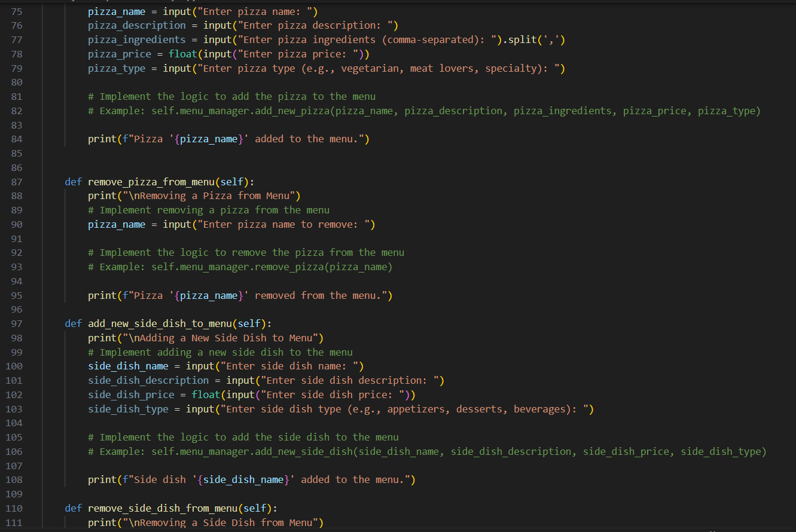Click the print "Side dish ... added to the menu" statement
The width and height of the screenshot is (796, 532).
click(252, 479)
